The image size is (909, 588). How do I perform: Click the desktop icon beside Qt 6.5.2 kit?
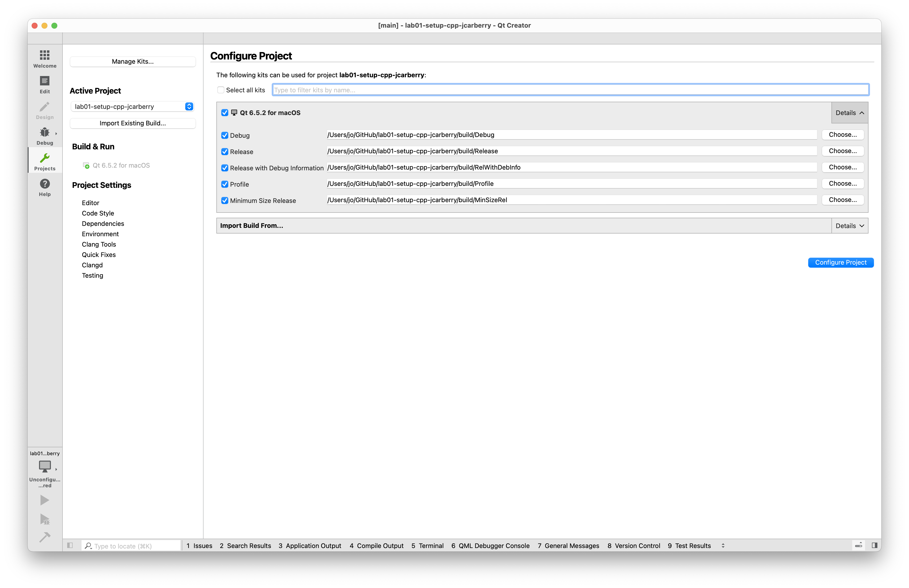click(x=234, y=113)
